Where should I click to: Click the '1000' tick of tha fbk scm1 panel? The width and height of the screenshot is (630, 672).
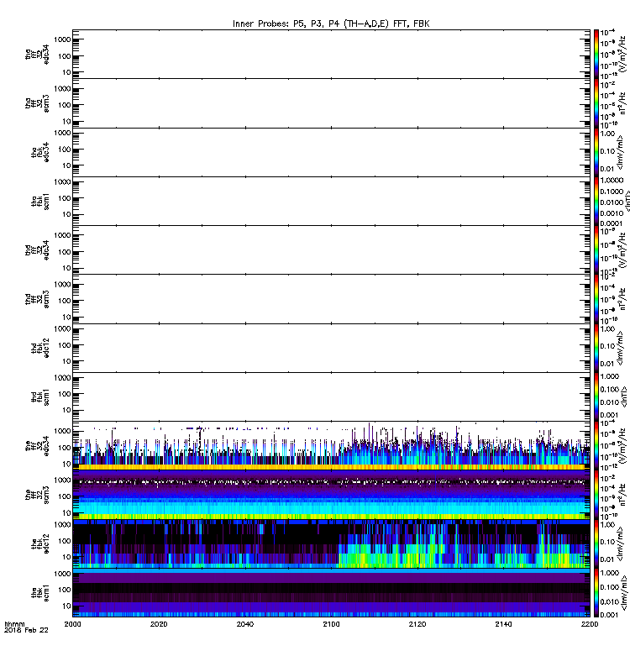62,181
